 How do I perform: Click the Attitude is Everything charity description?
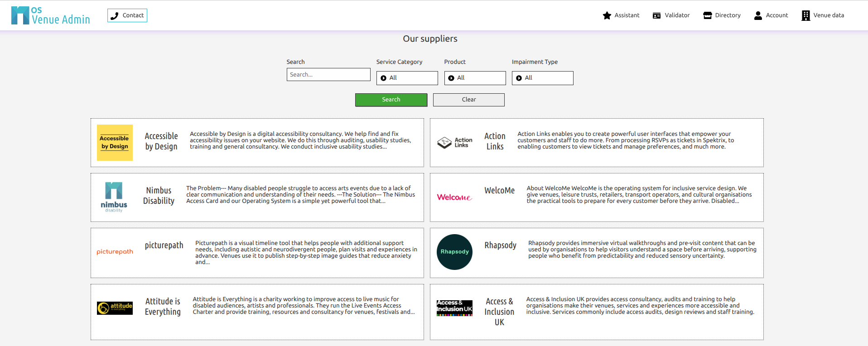tap(304, 306)
